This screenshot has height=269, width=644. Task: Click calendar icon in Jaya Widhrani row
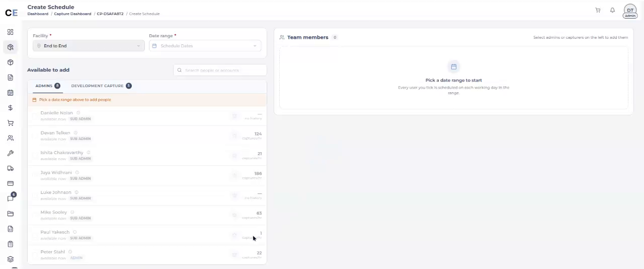(234, 175)
